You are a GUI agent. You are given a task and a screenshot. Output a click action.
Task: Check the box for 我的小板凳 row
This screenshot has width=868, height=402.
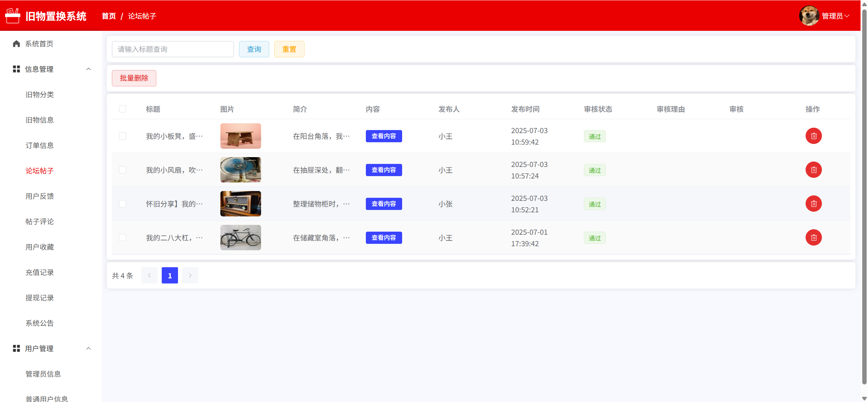click(122, 136)
